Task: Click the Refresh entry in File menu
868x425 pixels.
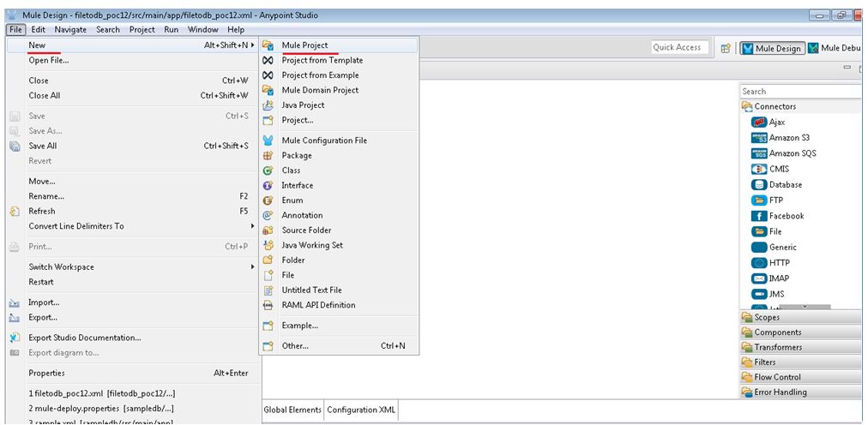Action: click(x=134, y=211)
